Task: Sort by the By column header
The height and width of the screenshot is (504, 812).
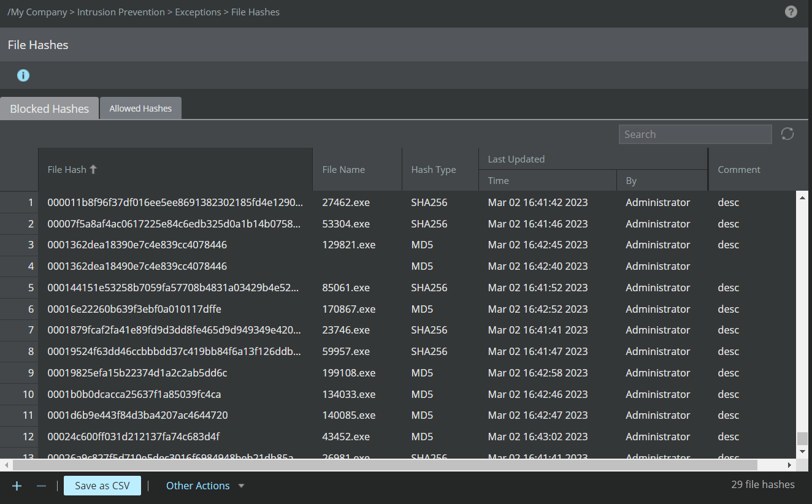Action: tap(662, 180)
